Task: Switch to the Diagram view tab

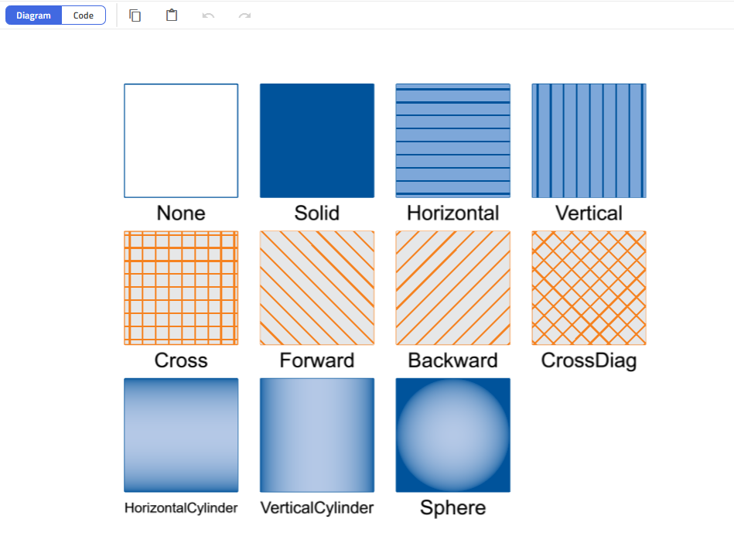Action: [x=34, y=15]
